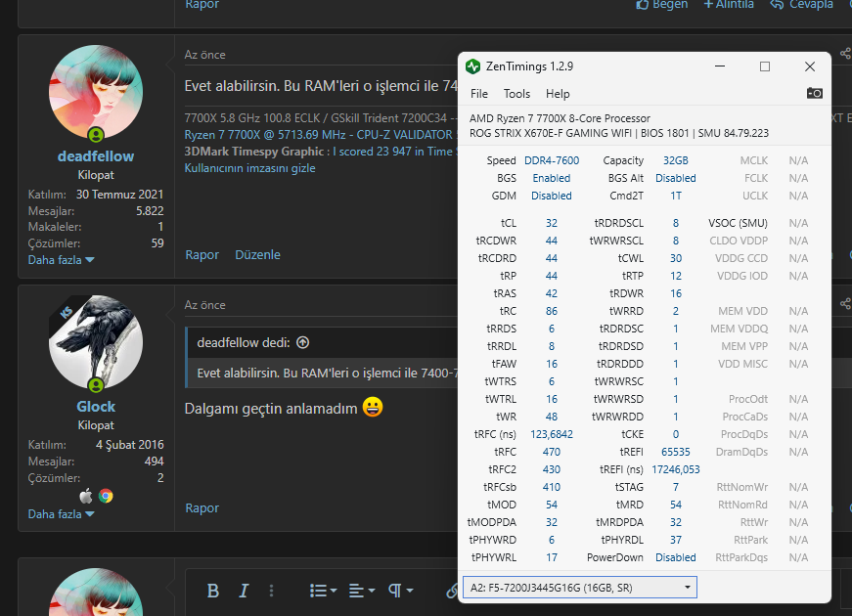Image resolution: width=852 pixels, height=616 pixels.
Task: Click Kullanıcının imzasını gizle link
Action: pyautogui.click(x=250, y=168)
